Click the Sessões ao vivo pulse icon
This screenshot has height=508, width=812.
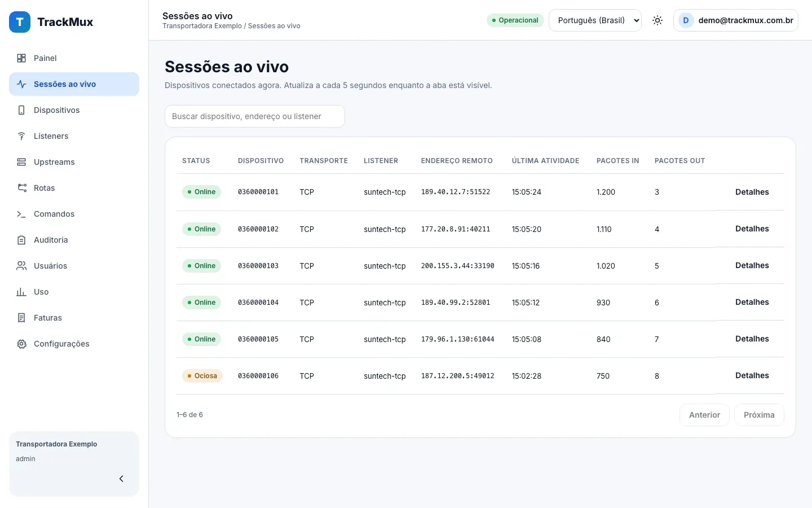[x=21, y=84]
